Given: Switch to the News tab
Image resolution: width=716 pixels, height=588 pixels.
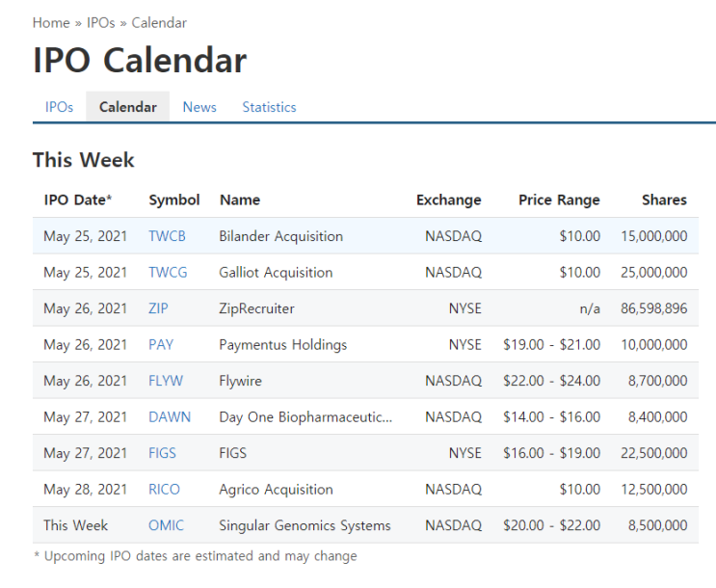Looking at the screenshot, I should tap(199, 107).
